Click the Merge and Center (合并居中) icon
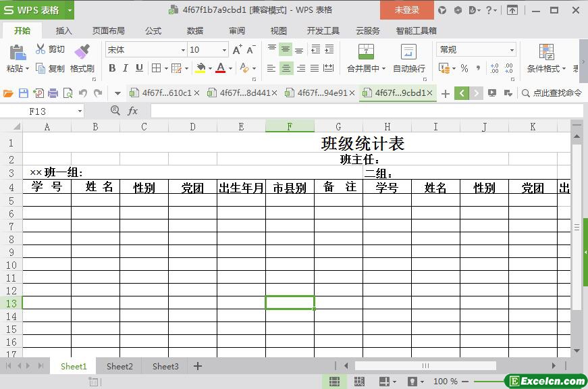Image resolution: width=588 pixels, height=389 pixels. pos(366,52)
